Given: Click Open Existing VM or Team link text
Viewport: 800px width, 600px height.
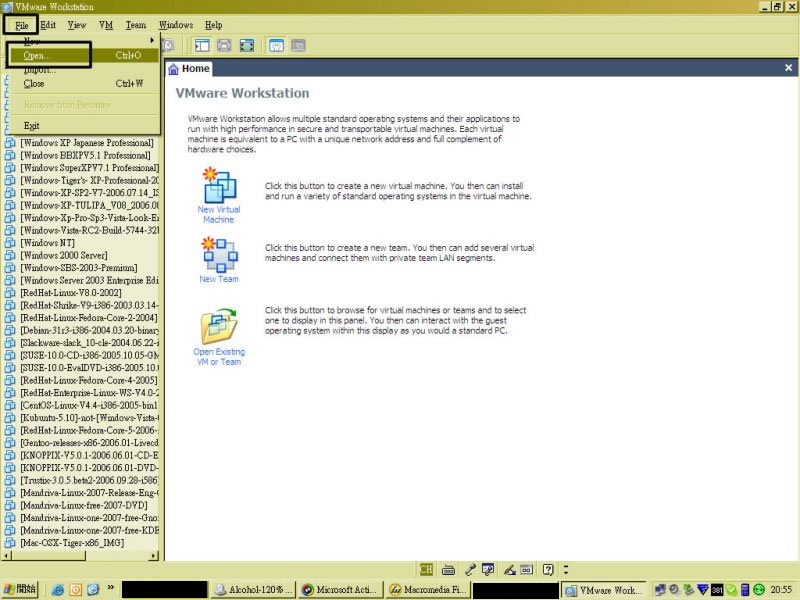Looking at the screenshot, I should pos(219,357).
